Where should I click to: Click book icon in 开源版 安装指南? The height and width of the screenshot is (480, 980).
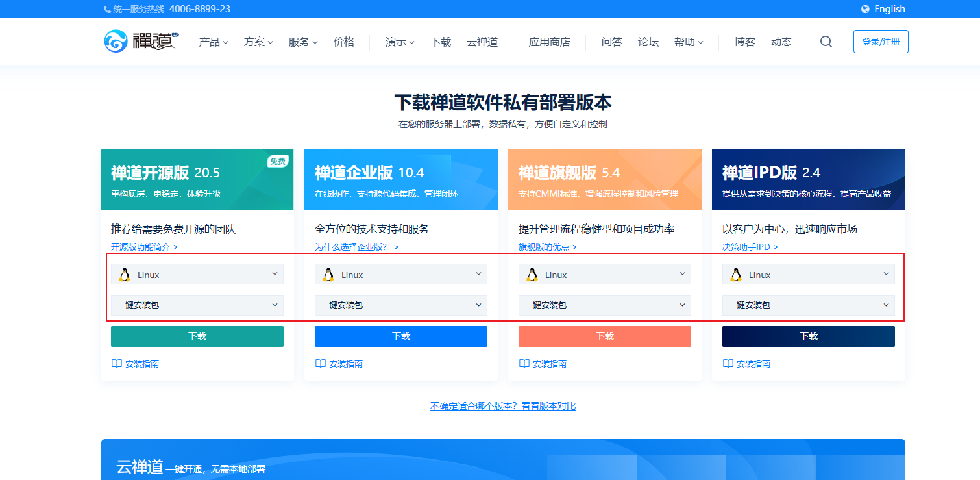tap(117, 364)
